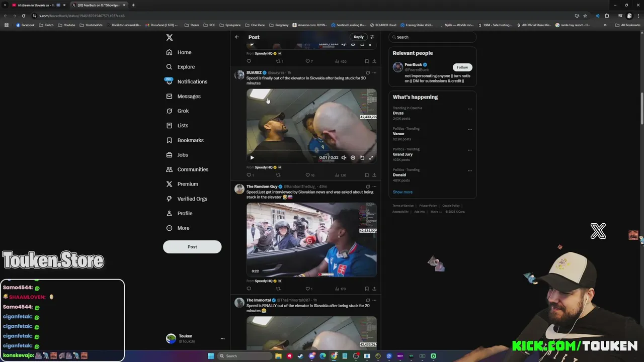Follow FearBuck
644x362 pixels.
tap(462, 67)
